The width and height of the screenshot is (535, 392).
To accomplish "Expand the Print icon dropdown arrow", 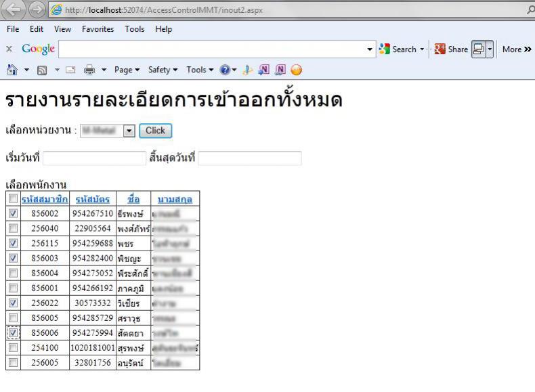I will point(104,70).
